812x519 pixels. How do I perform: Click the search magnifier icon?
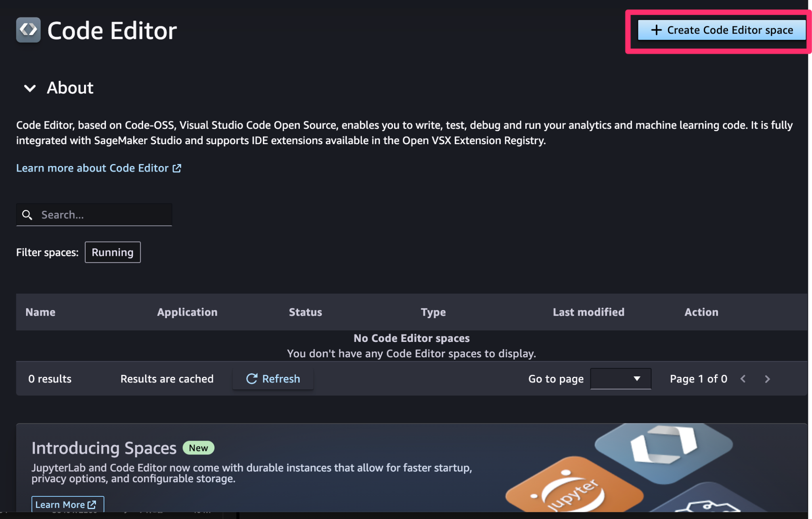point(27,214)
